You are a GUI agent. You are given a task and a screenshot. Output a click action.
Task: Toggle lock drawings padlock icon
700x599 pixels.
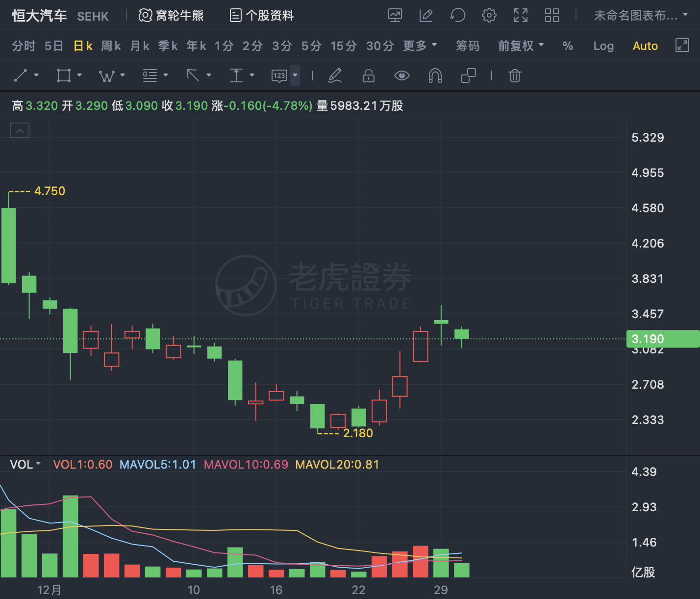click(x=369, y=75)
